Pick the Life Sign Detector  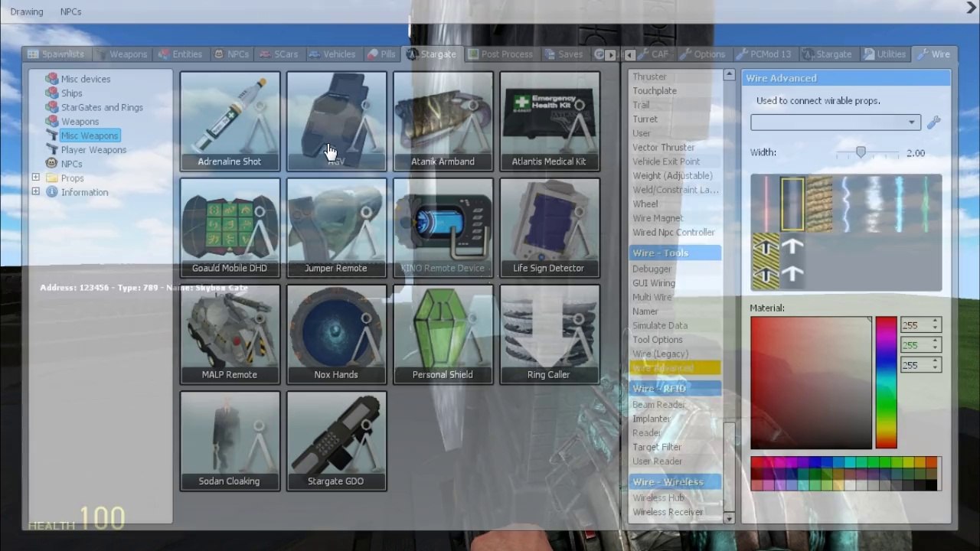pos(549,227)
